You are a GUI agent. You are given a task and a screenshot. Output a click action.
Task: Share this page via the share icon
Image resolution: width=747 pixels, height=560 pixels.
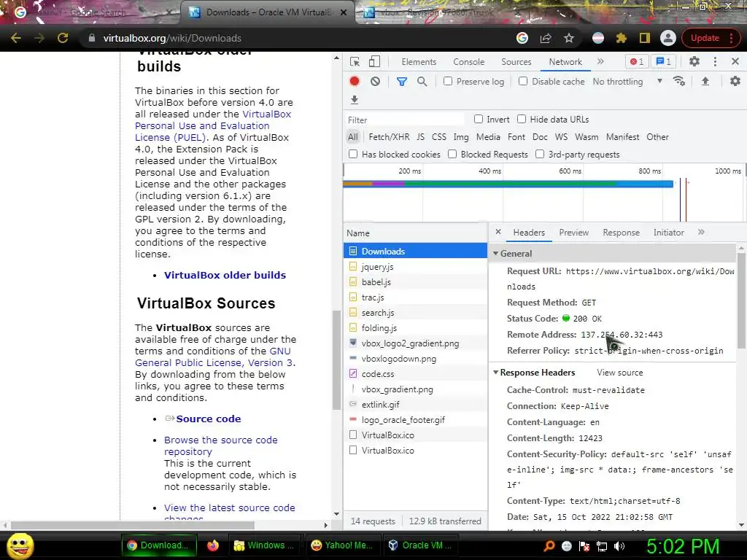546,38
